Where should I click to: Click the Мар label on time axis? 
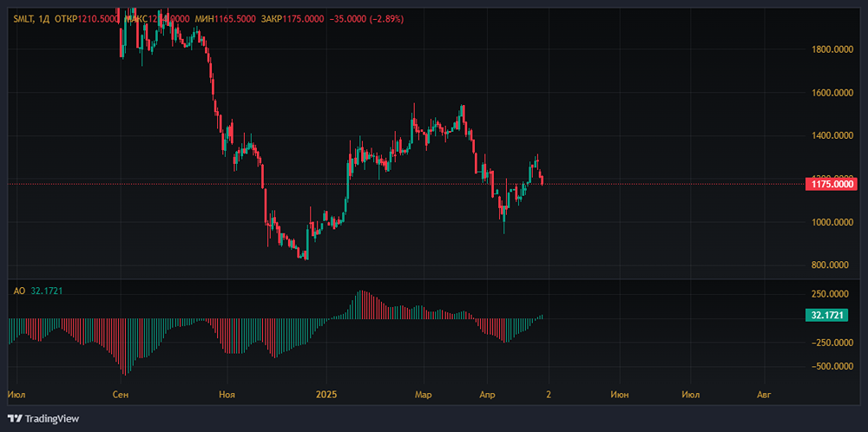tap(424, 395)
